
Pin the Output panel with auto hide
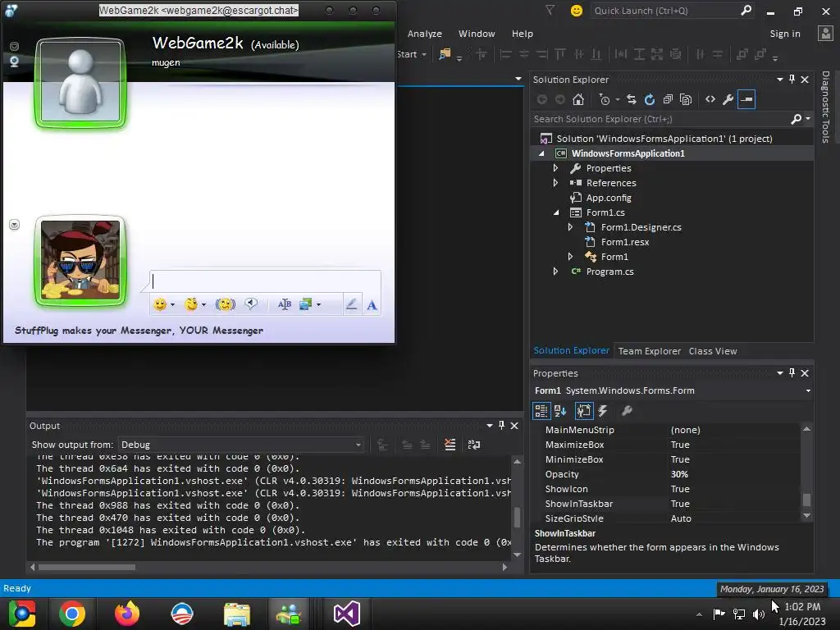pyautogui.click(x=501, y=426)
